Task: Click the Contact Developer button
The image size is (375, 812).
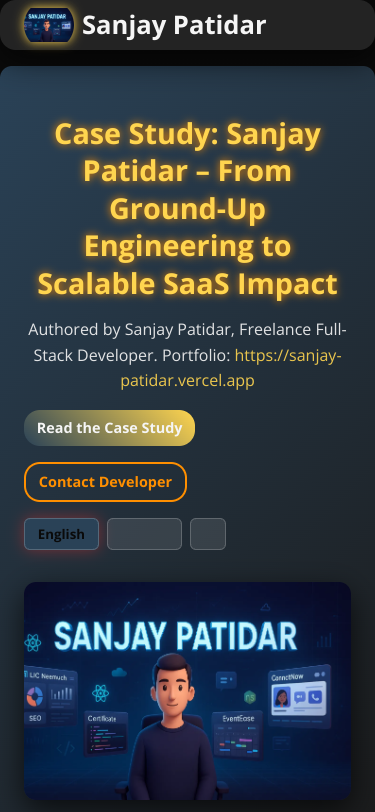Action: (x=105, y=482)
